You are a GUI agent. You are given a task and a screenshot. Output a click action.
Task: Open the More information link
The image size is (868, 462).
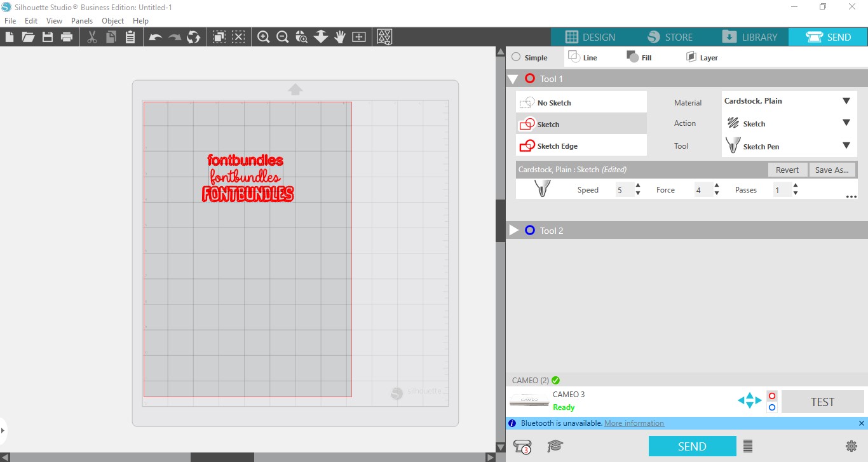pos(634,423)
